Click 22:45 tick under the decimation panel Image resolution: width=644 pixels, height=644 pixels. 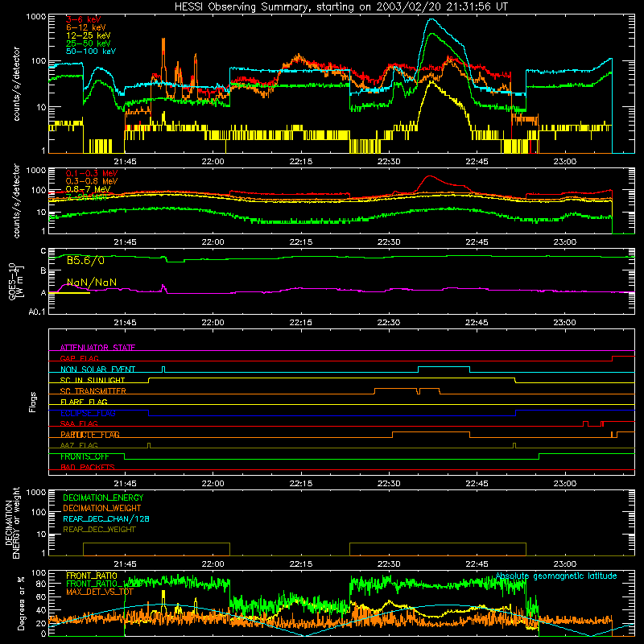coord(477,564)
